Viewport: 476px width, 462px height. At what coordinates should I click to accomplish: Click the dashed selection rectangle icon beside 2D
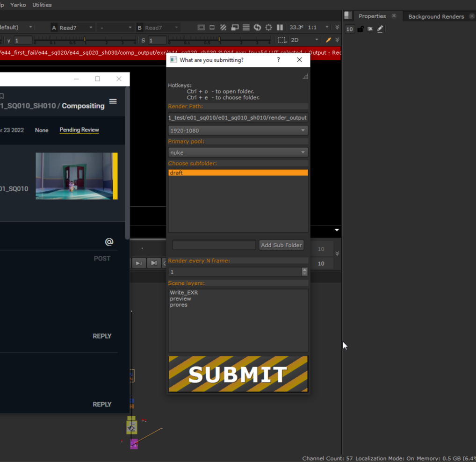(282, 40)
